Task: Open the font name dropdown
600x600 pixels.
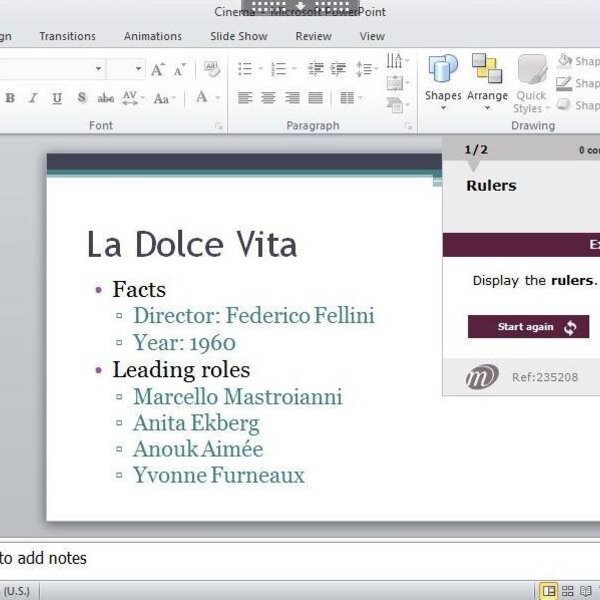Action: [98, 69]
